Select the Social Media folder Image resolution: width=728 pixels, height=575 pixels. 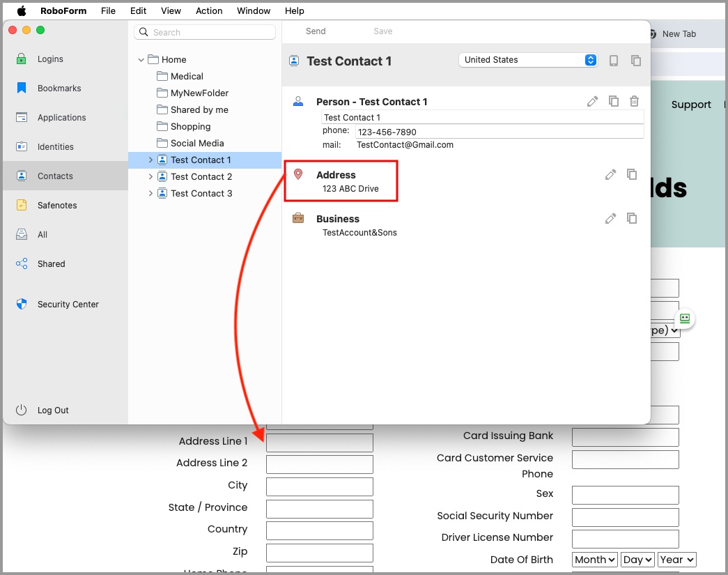click(197, 143)
